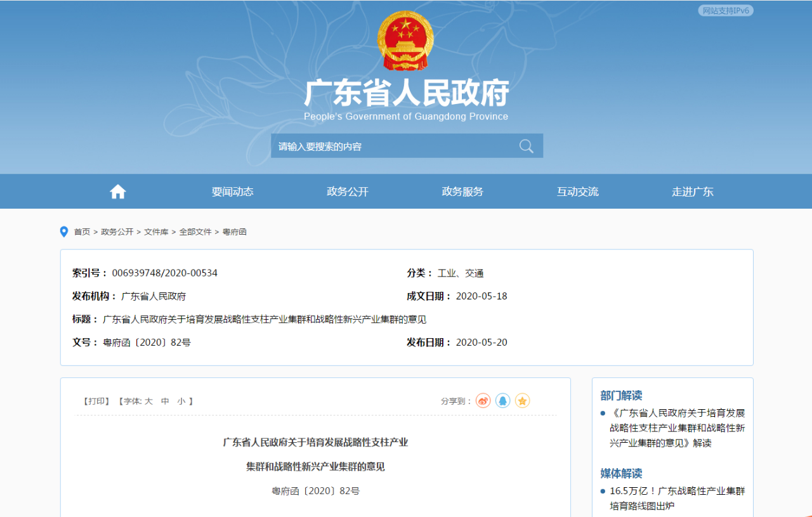This screenshot has width=812, height=517.
Task: Click the blue location pin icon
Action: (64, 232)
